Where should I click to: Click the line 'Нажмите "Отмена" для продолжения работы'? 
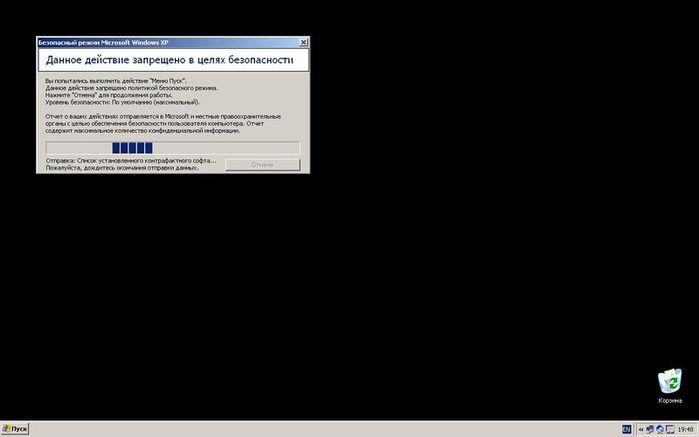[109, 95]
